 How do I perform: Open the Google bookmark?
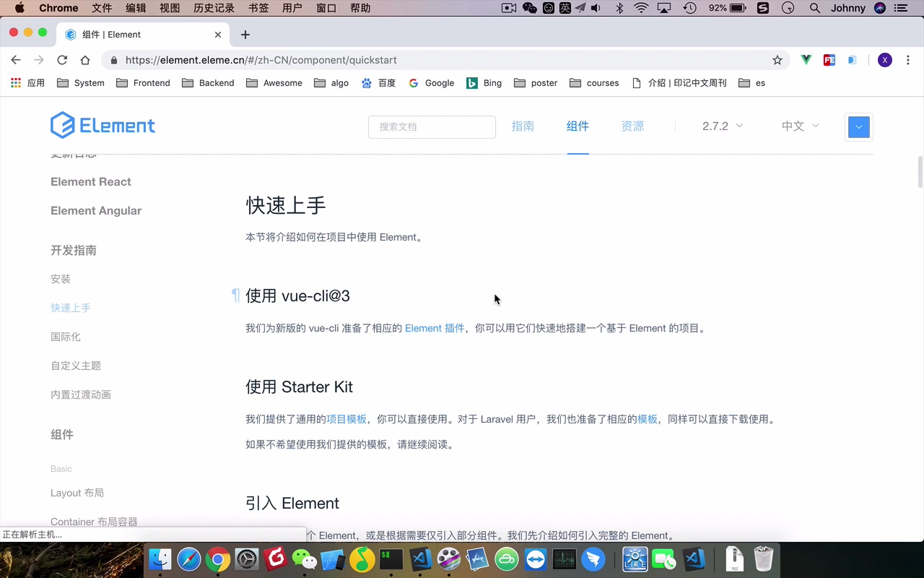[x=431, y=83]
